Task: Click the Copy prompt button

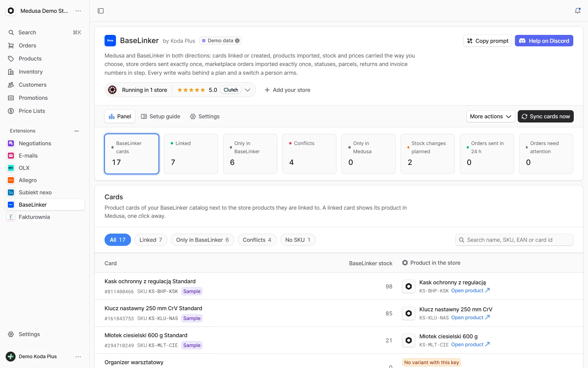Action: pos(488,41)
